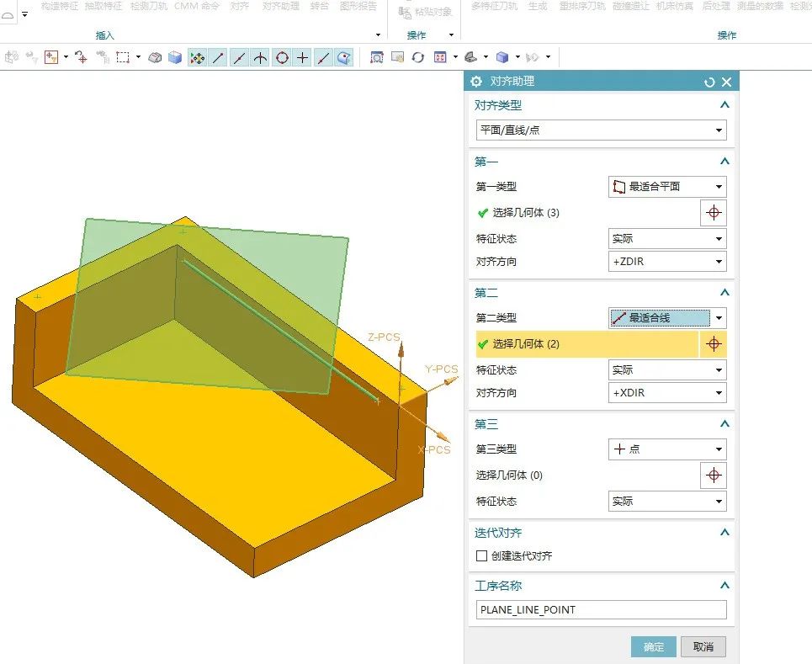Click the rotate-about-point cursor icon
This screenshot has height=664, width=812.
82,57
